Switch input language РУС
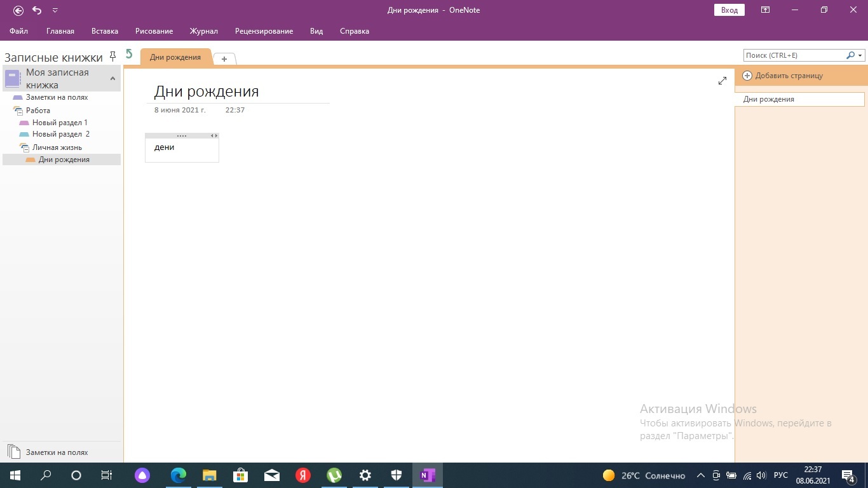The image size is (868, 488). tap(781, 475)
